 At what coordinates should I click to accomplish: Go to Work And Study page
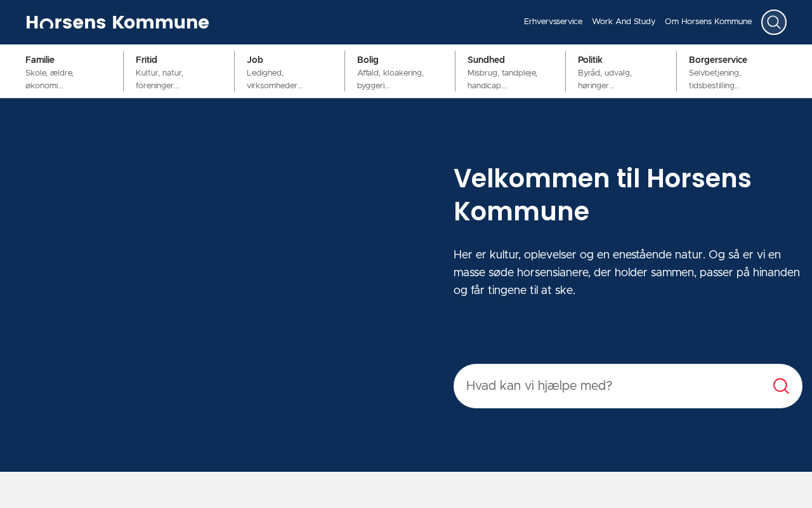coord(624,22)
